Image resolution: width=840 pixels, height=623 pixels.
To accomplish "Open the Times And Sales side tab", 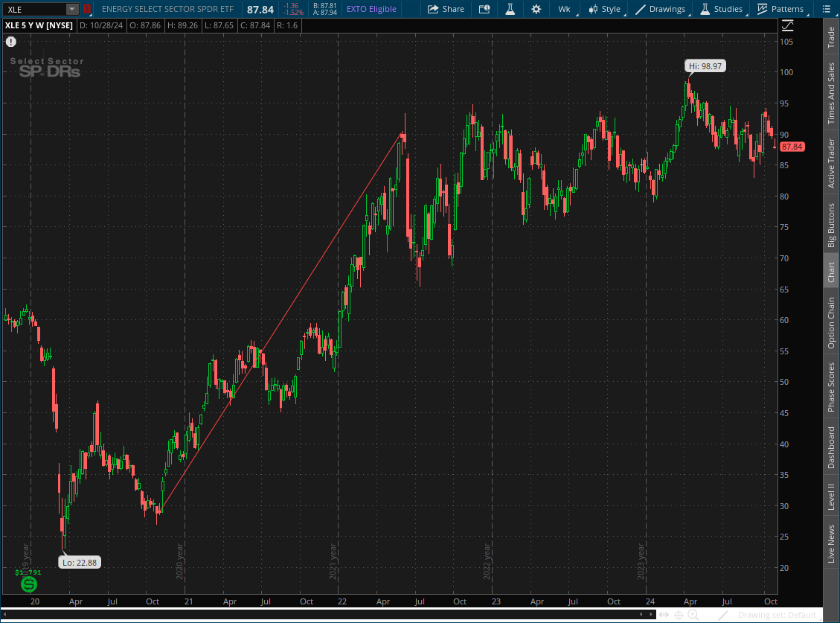I will (831, 93).
